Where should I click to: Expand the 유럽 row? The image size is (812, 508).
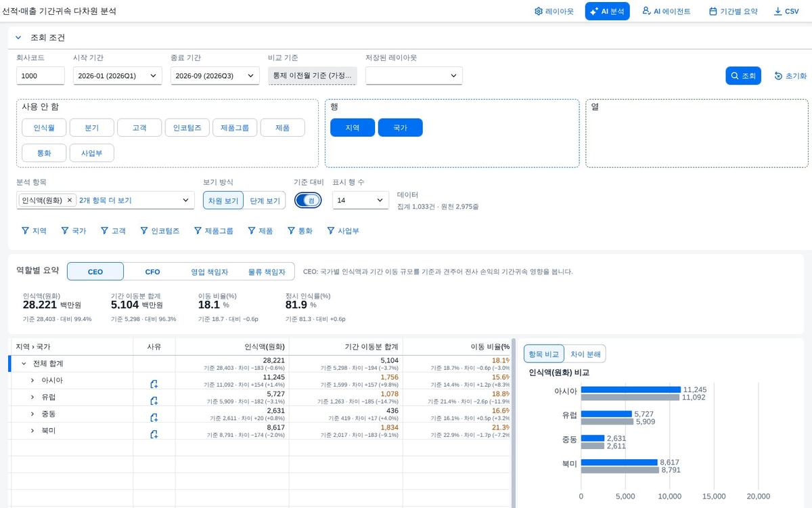coord(32,397)
